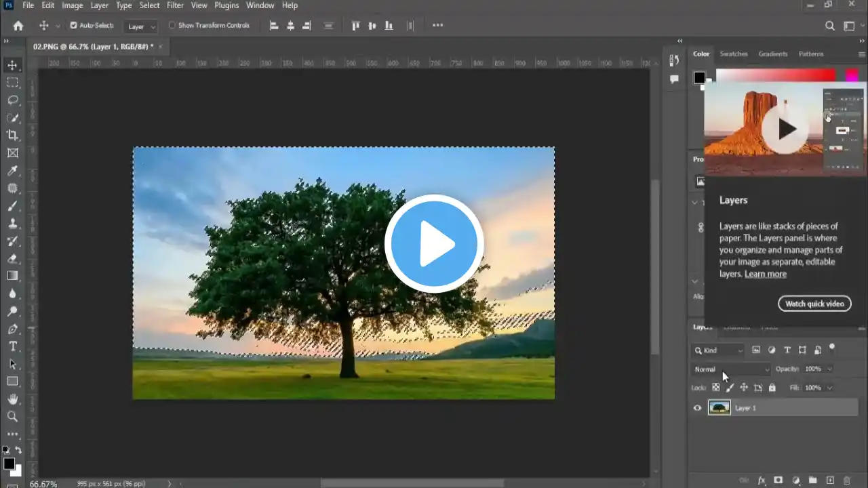Select the Brush tool

[x=12, y=206]
